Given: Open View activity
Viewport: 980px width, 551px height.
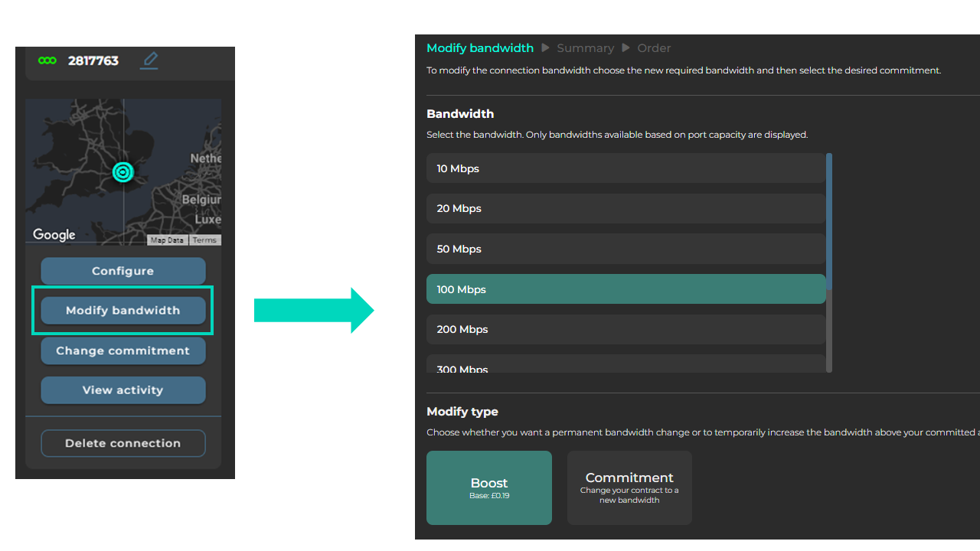Looking at the screenshot, I should (122, 390).
